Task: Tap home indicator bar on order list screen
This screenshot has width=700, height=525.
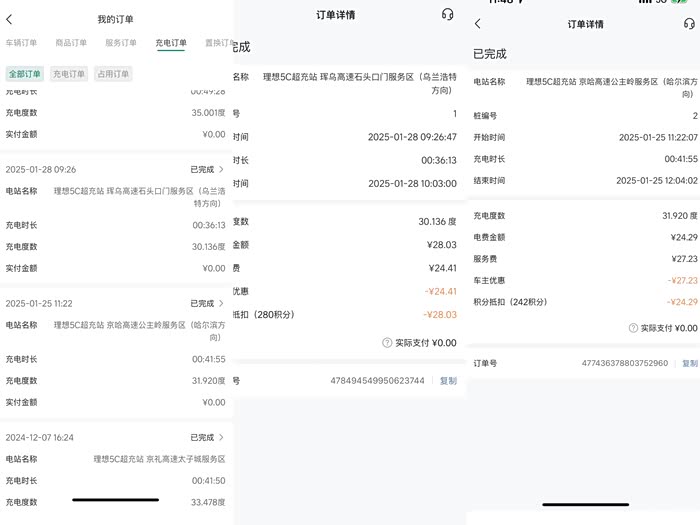Action: pyautogui.click(x=116, y=500)
